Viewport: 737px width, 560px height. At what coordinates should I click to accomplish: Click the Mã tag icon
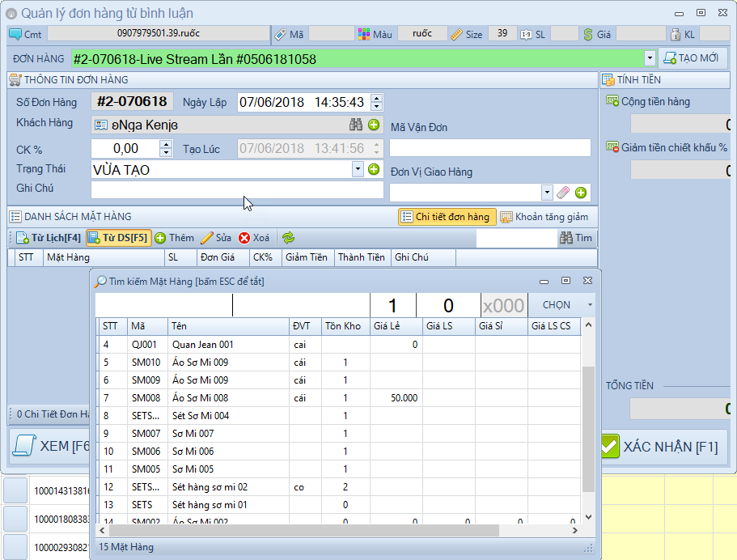[281, 34]
